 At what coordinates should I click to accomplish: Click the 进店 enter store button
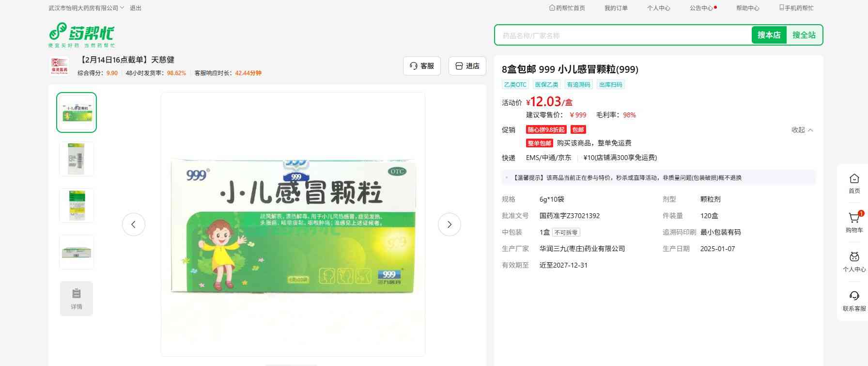point(467,66)
